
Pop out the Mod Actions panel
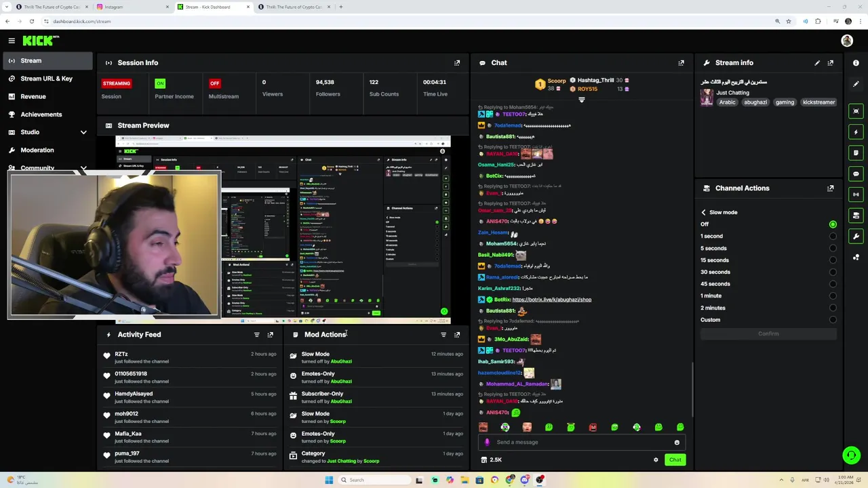[457, 335]
